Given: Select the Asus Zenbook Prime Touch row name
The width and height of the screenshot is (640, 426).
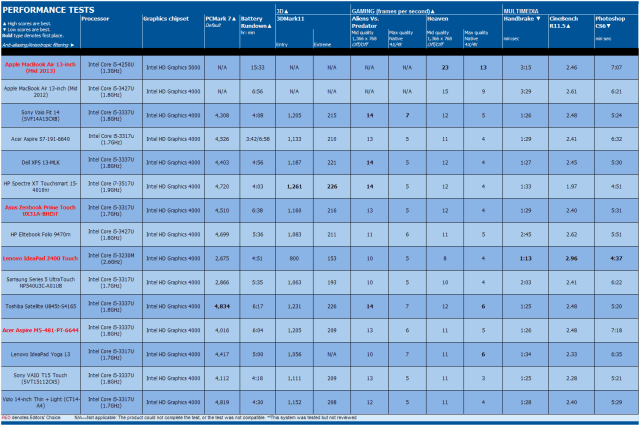Looking at the screenshot, I should pos(40,211).
